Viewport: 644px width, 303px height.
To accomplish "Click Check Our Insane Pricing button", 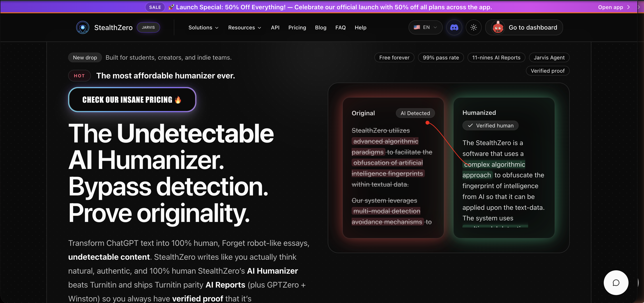I will click(x=132, y=100).
